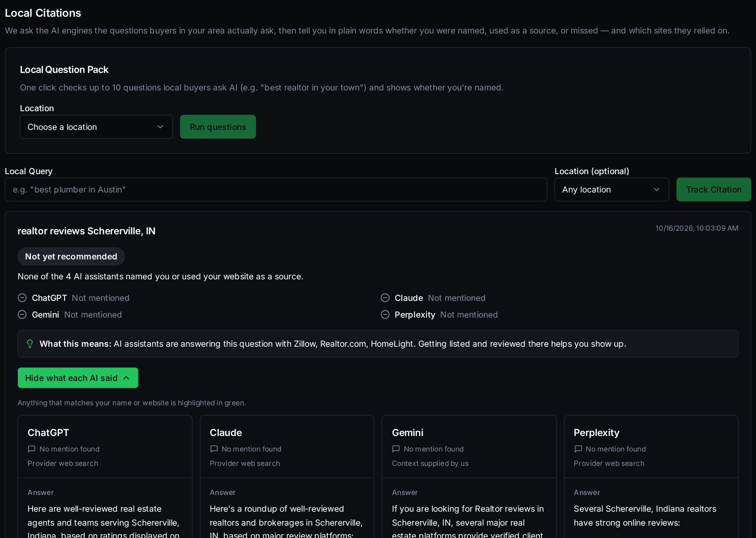Click the speech bubble icon in Gemini card
This screenshot has height=538, width=756.
[x=396, y=449]
